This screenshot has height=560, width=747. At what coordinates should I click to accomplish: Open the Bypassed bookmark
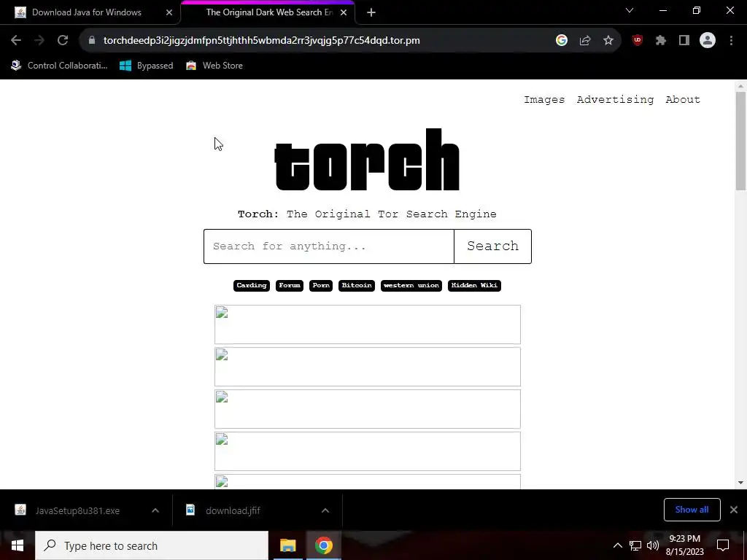click(146, 66)
